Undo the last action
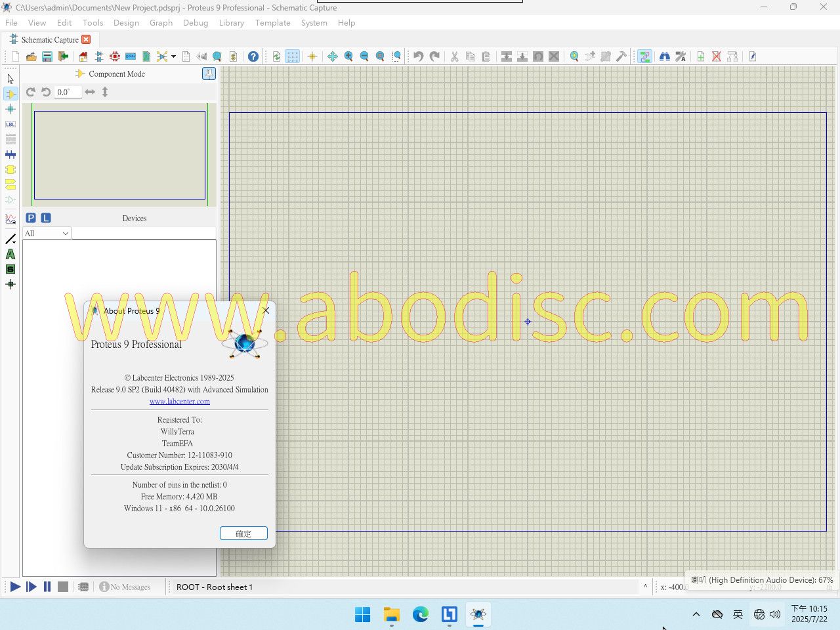 (x=418, y=56)
